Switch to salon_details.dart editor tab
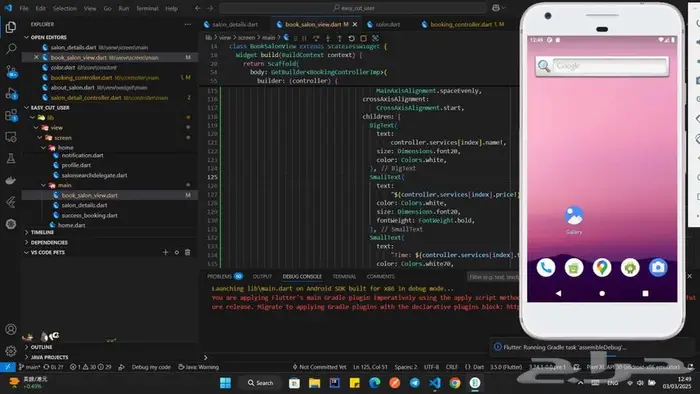 tap(234, 25)
